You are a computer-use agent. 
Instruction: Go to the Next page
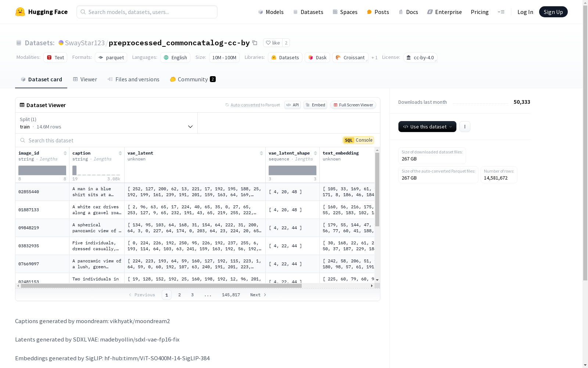[258, 295]
